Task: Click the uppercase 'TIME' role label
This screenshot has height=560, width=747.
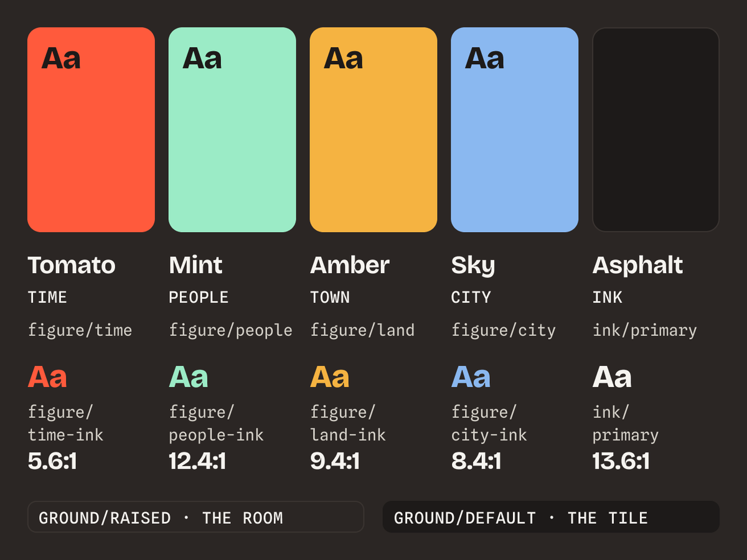Action: (47, 297)
